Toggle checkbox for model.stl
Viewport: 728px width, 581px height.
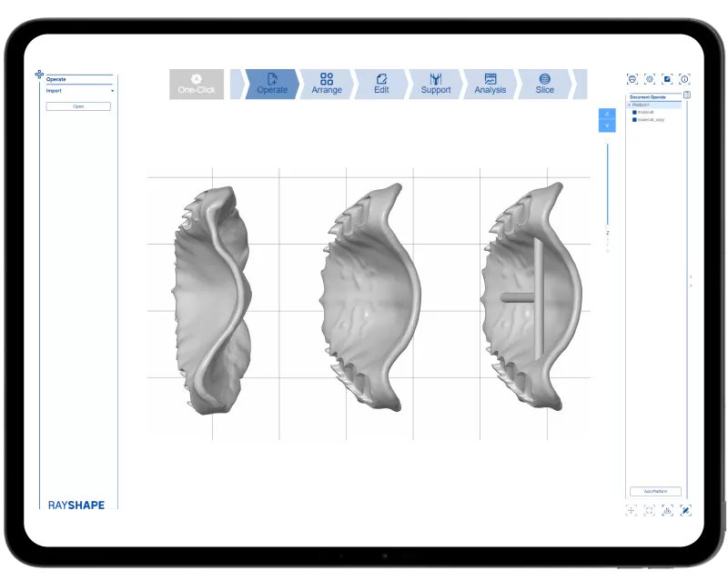634,112
